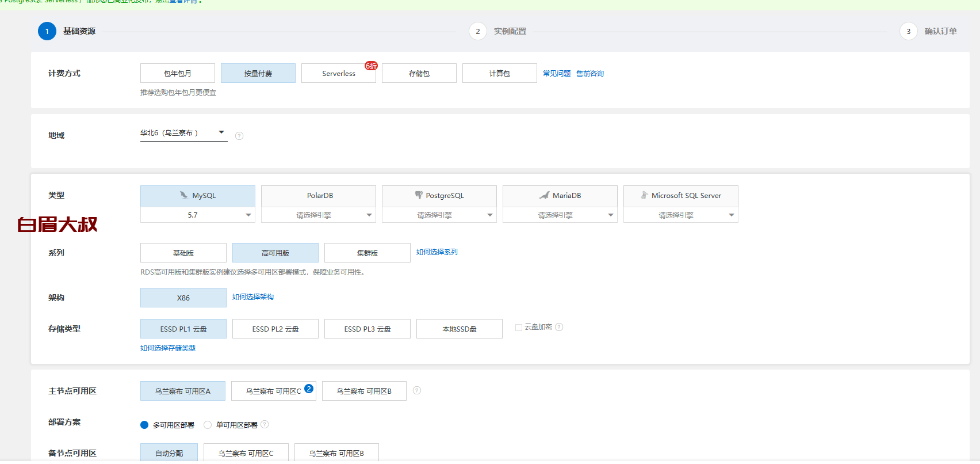Open the 如何选择存储类型 link
Image resolution: width=980 pixels, height=464 pixels.
(168, 348)
